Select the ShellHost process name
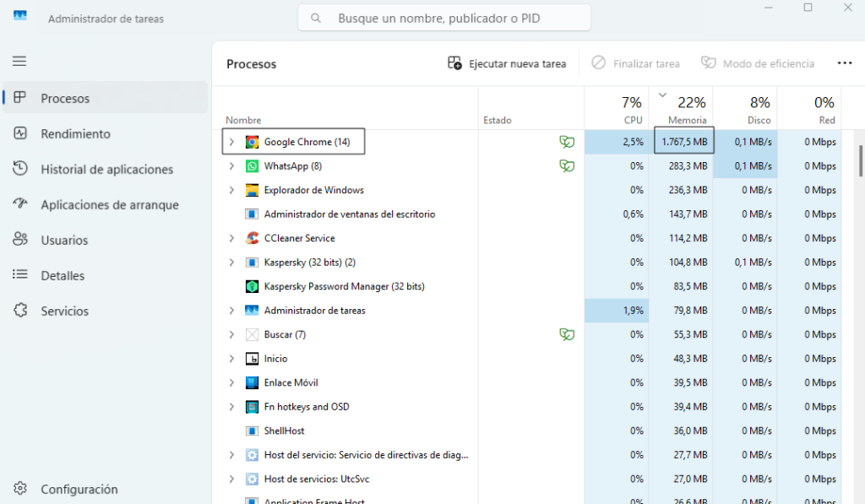 click(x=284, y=431)
